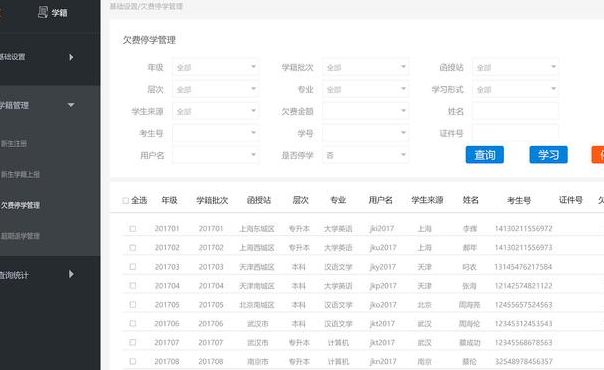Screen dimensions: 604x370
Task: Click the 证件号 input field
Action: pyautogui.click(x=515, y=133)
